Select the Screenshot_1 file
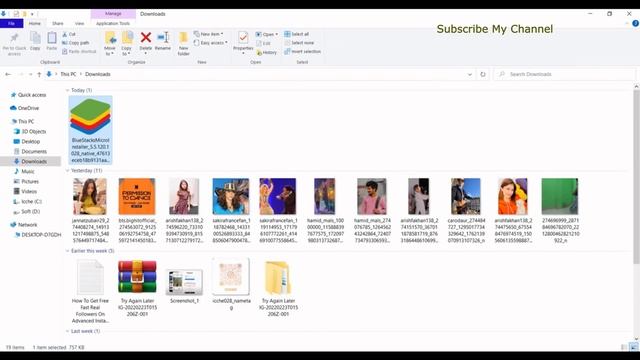 [184, 285]
